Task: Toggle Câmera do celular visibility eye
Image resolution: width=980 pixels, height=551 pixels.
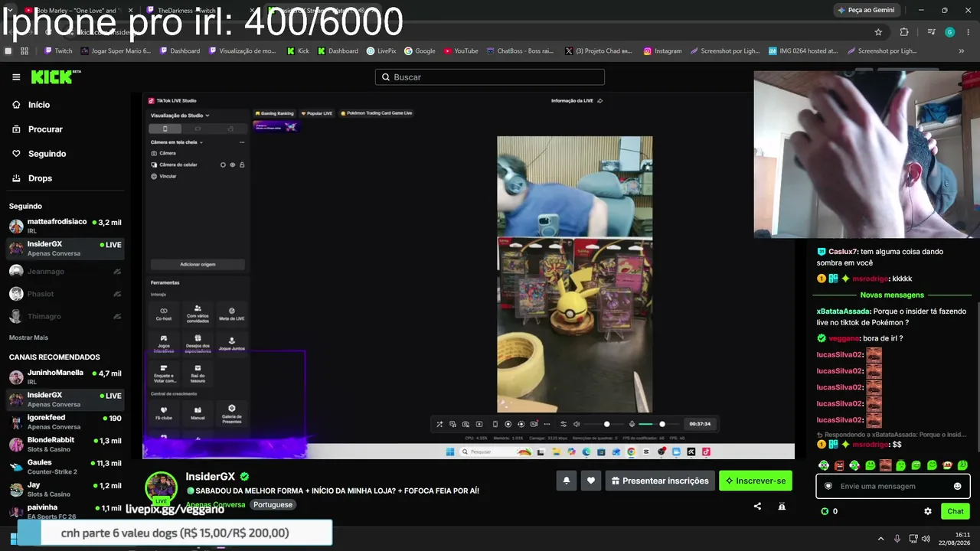Action: pos(233,165)
